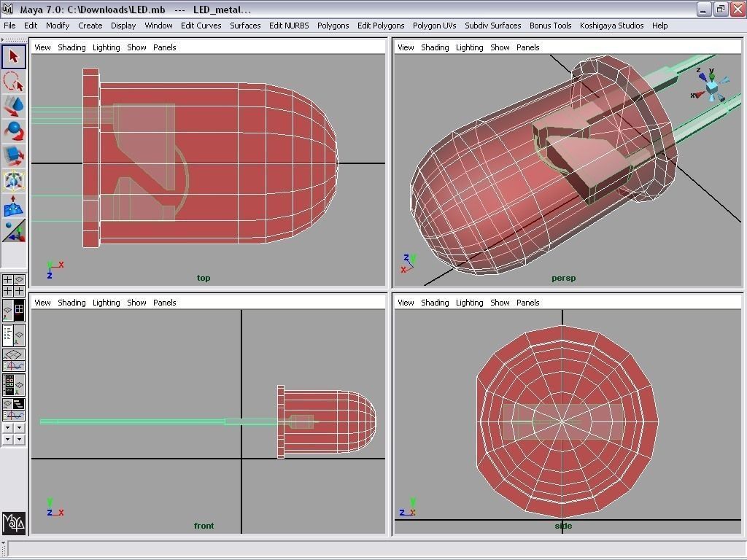The height and width of the screenshot is (560, 747).
Task: Pick the Scale tool with cube icon
Action: pos(13,156)
